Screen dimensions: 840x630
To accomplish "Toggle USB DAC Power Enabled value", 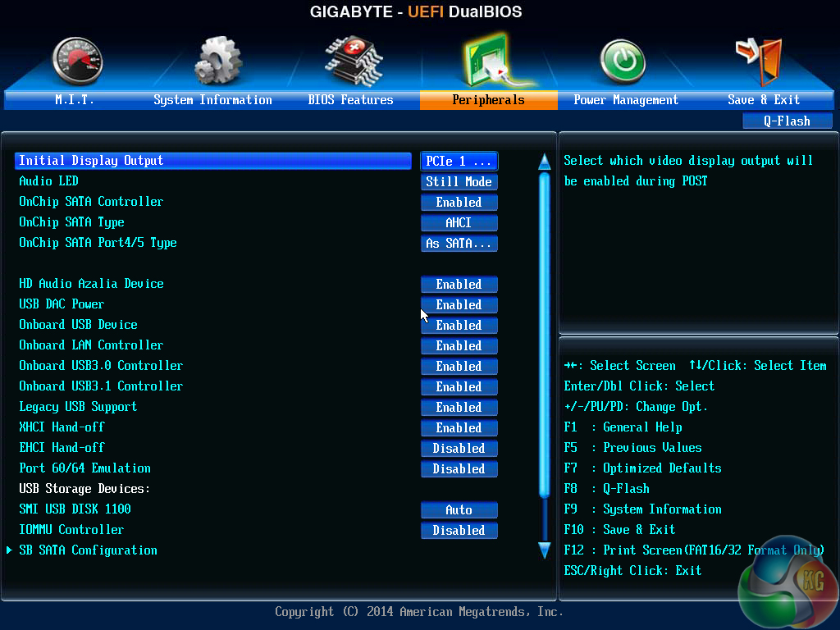I will [x=459, y=304].
